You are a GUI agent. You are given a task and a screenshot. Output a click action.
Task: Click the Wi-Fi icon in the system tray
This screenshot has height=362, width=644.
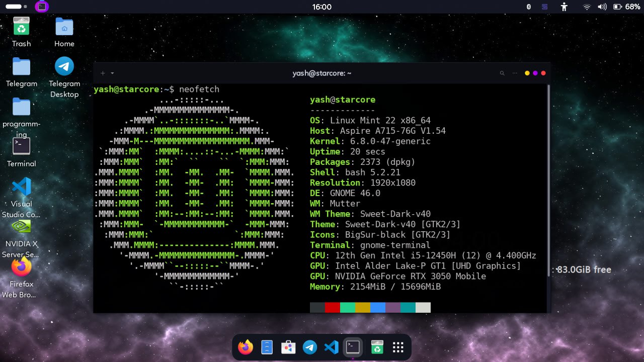587,7
